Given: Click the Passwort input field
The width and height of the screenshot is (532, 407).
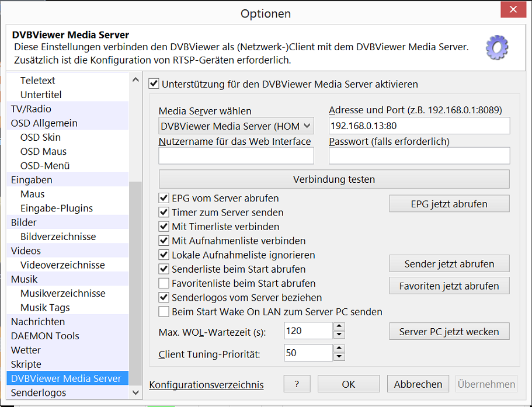Looking at the screenshot, I should [419, 156].
